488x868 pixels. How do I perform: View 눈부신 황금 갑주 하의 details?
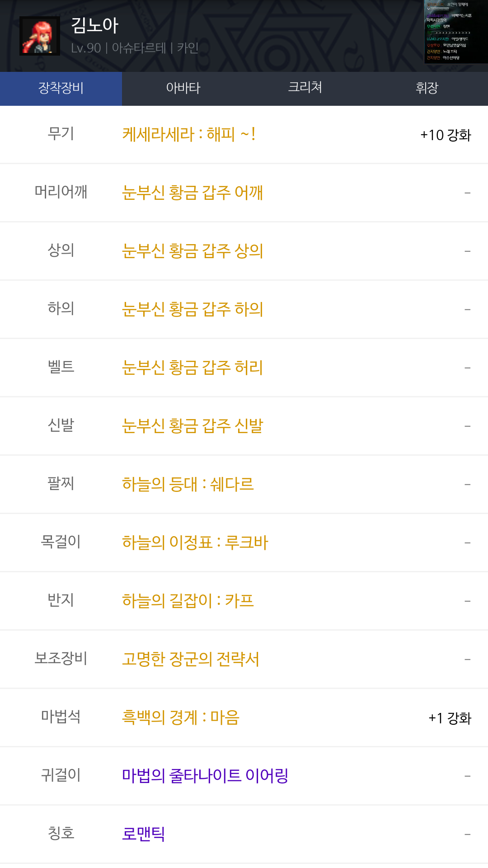coord(192,310)
